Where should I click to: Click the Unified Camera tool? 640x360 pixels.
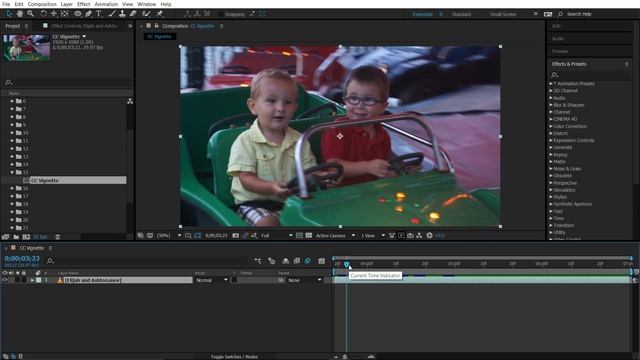pyautogui.click(x=53, y=14)
